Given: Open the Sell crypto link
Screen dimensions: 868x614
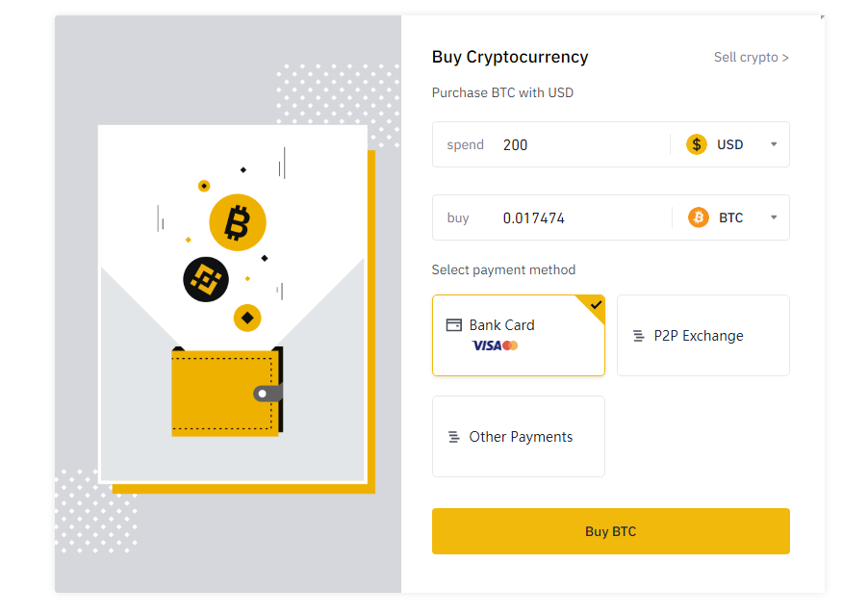Looking at the screenshot, I should click(752, 57).
